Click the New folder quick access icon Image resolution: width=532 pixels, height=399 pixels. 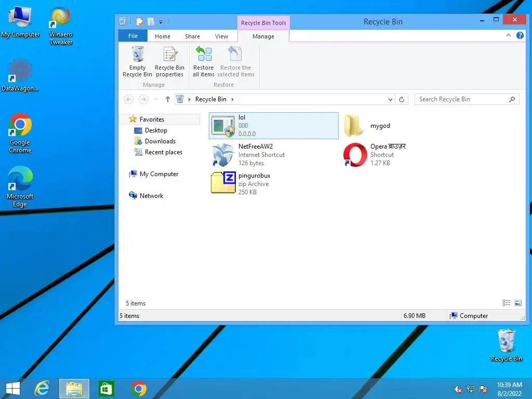coord(151,22)
